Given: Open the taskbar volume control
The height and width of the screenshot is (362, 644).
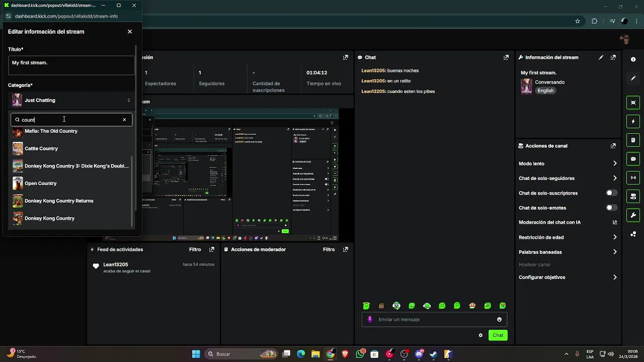Looking at the screenshot, I should coord(611,354).
